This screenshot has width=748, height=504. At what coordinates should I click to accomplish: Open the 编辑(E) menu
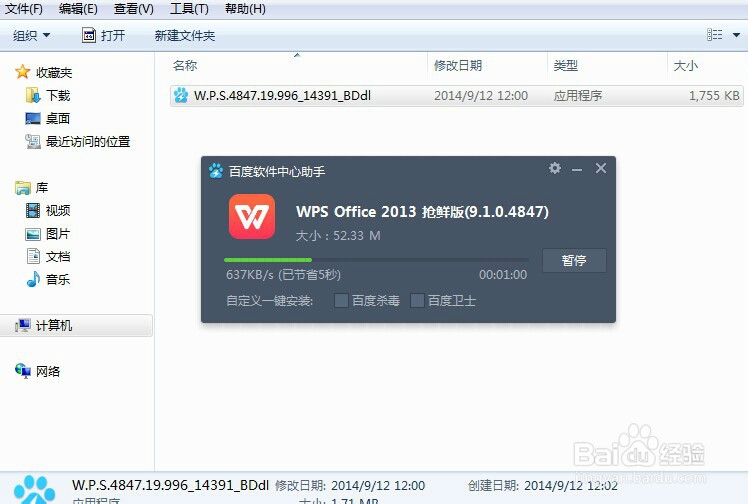pyautogui.click(x=78, y=9)
